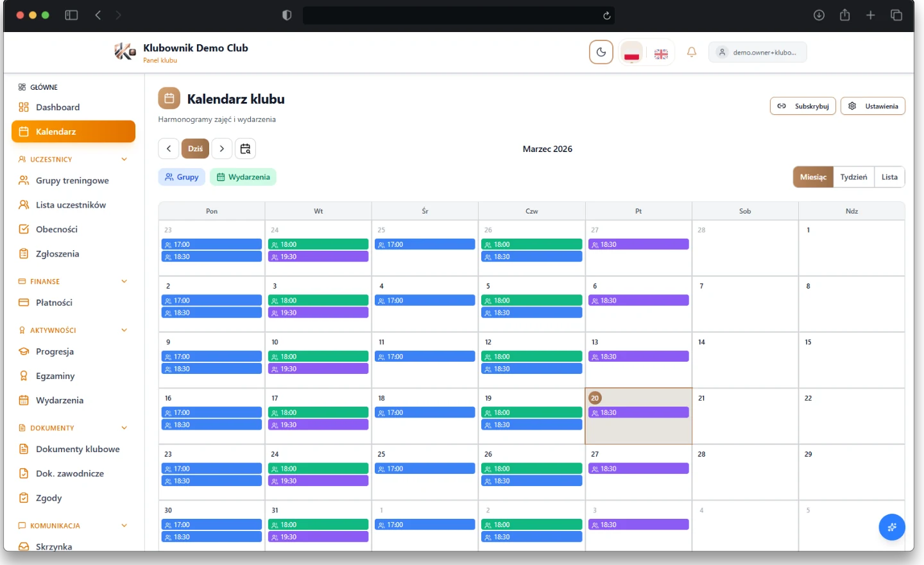924x565 pixels.
Task: Collapse the Dokumenty sidebar section
Action: coord(124,428)
